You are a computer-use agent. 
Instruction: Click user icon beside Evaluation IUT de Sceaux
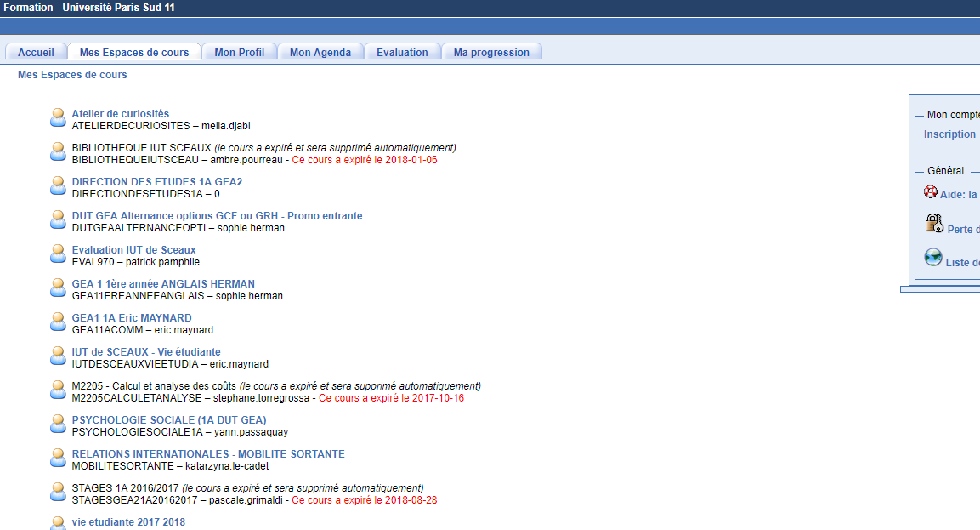[58, 254]
